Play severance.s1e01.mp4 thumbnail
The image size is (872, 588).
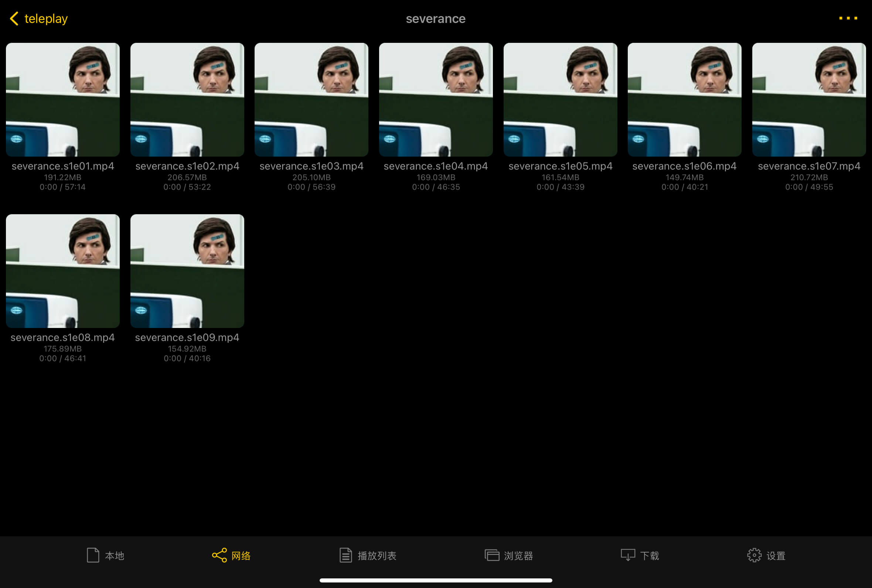click(x=63, y=99)
